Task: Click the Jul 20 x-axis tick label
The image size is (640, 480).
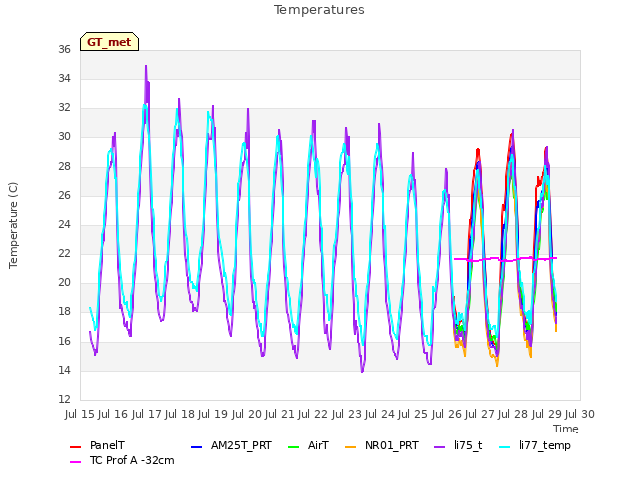Action: click(x=246, y=414)
